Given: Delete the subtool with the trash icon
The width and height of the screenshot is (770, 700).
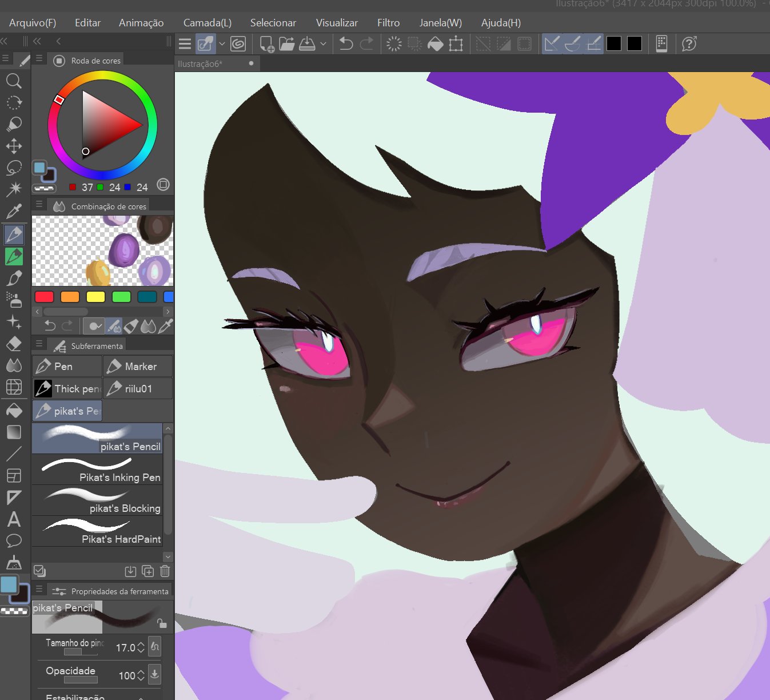Looking at the screenshot, I should 165,571.
